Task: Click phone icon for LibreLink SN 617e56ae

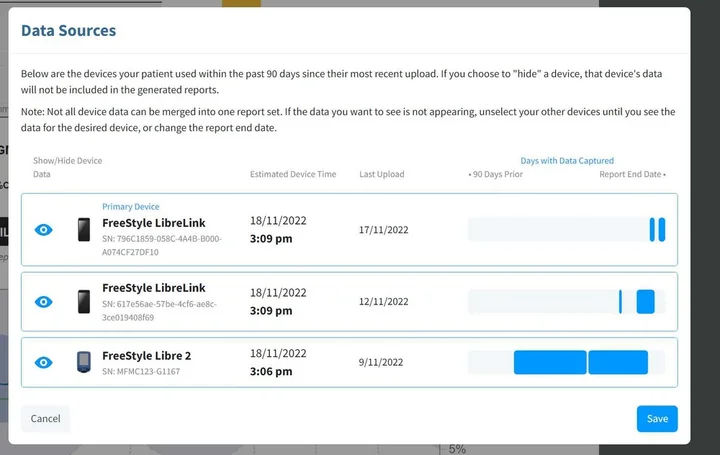Action: tap(84, 301)
